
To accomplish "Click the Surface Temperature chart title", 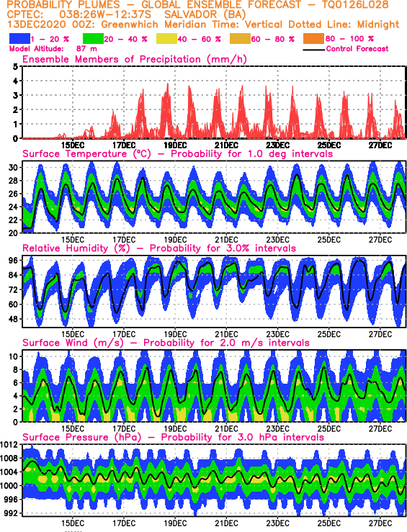I will (x=177, y=153).
